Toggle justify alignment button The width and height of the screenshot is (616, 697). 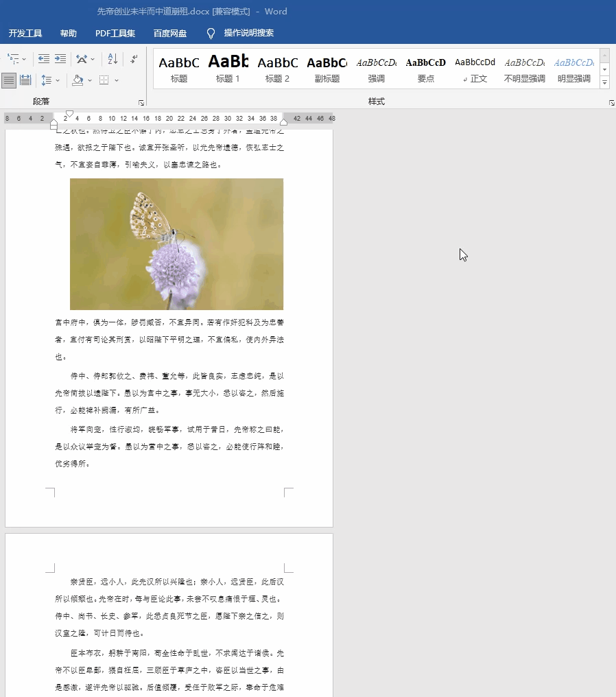[8, 80]
